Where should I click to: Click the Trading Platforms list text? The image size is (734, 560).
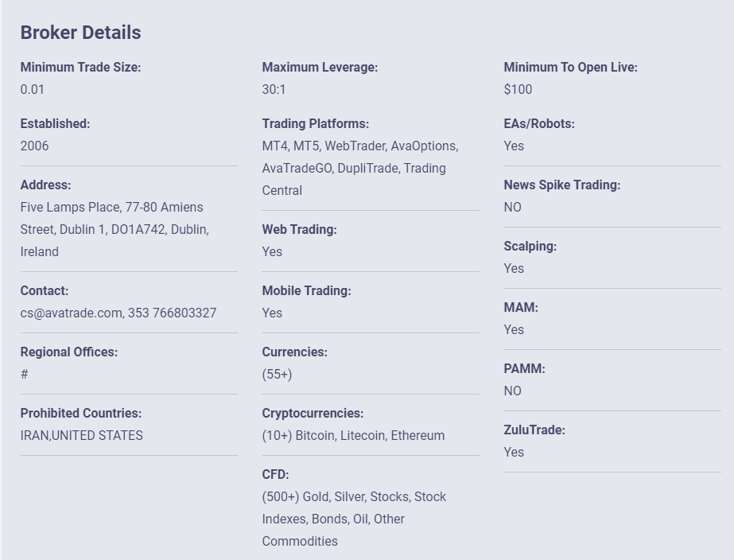click(x=360, y=168)
